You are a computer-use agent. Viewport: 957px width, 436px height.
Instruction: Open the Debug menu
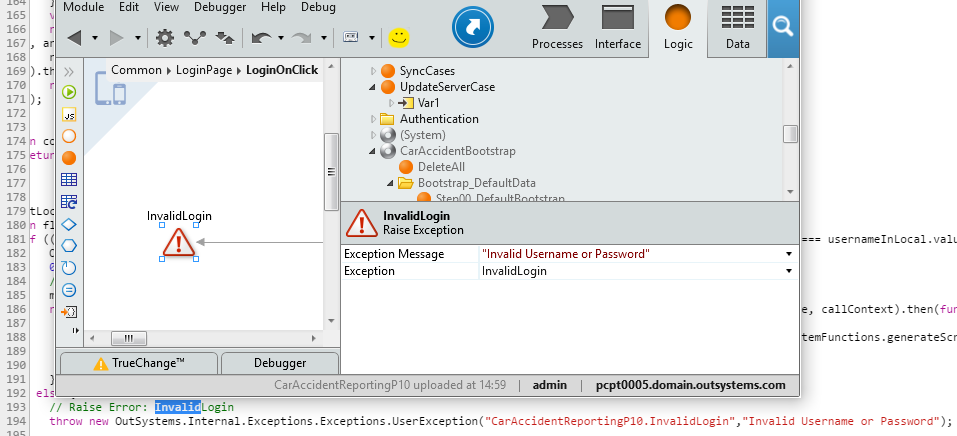pos(318,7)
